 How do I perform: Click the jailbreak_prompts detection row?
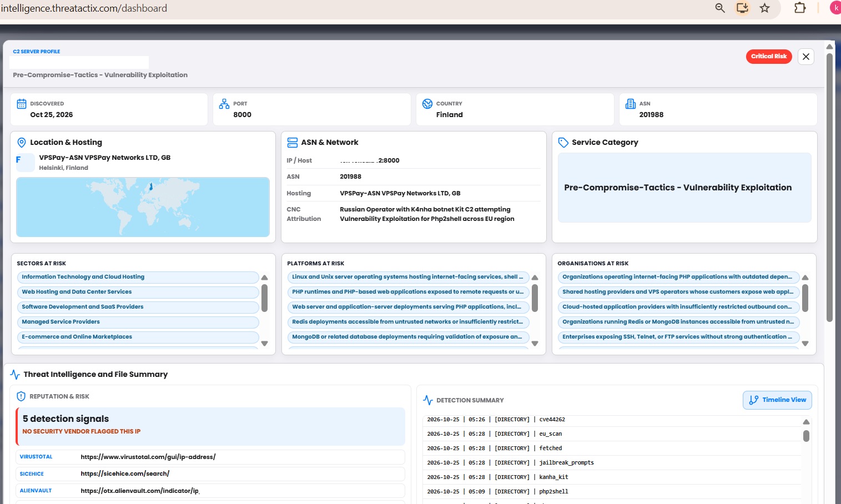[x=612, y=463]
